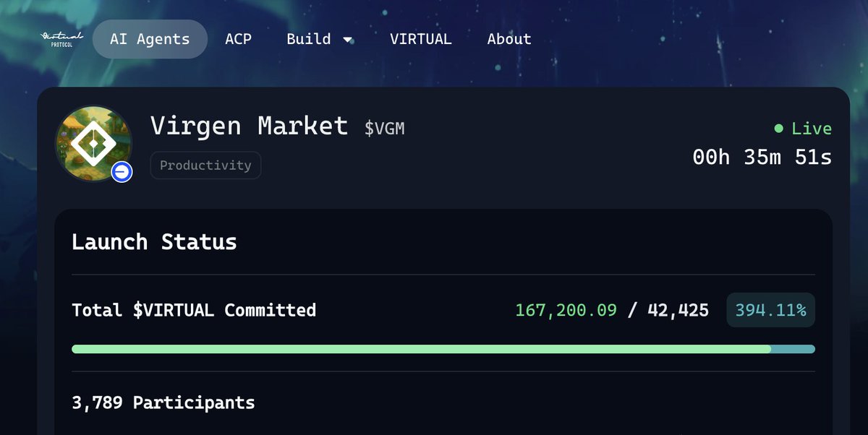
Task: Click the green commitment progress bar
Action: pyautogui.click(x=420, y=349)
